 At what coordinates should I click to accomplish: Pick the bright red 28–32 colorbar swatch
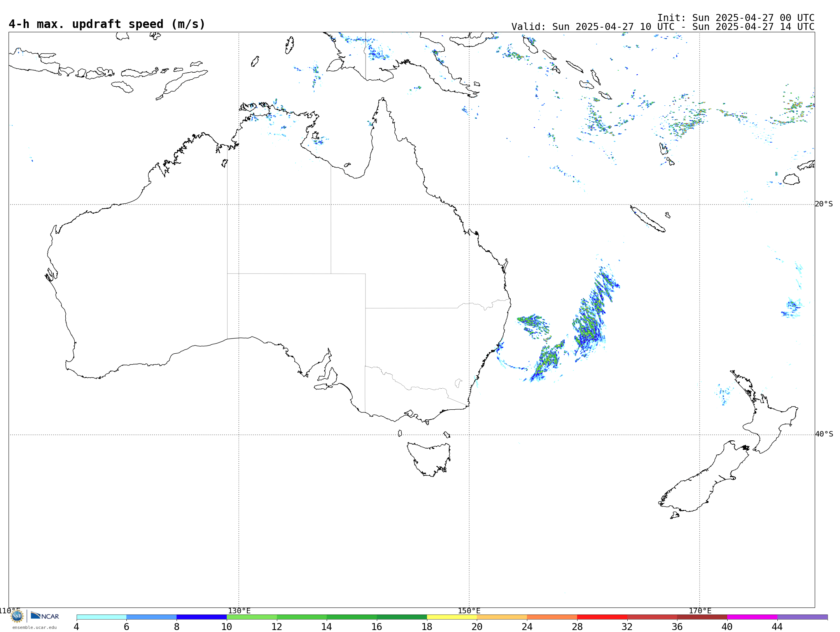click(x=602, y=617)
